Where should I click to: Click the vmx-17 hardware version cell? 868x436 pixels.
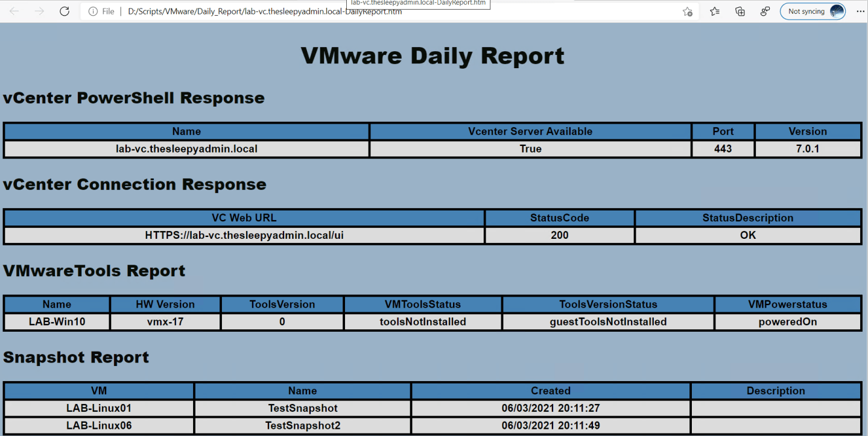pos(165,321)
